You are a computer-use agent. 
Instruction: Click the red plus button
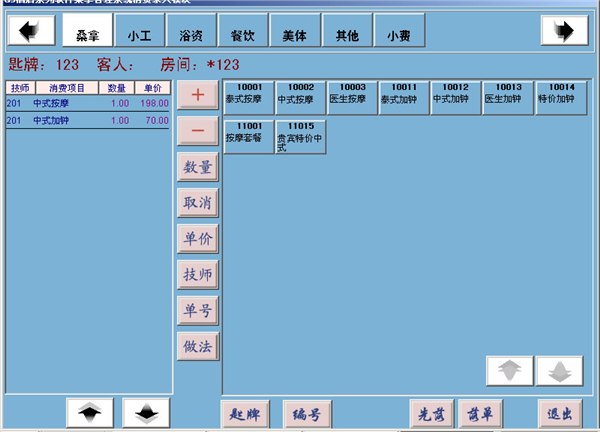coord(198,95)
